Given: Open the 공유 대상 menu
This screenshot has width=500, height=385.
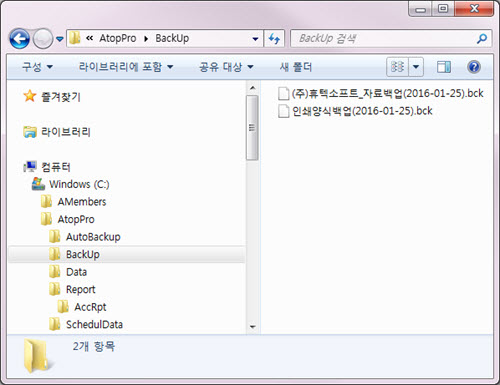Looking at the screenshot, I should click(226, 67).
